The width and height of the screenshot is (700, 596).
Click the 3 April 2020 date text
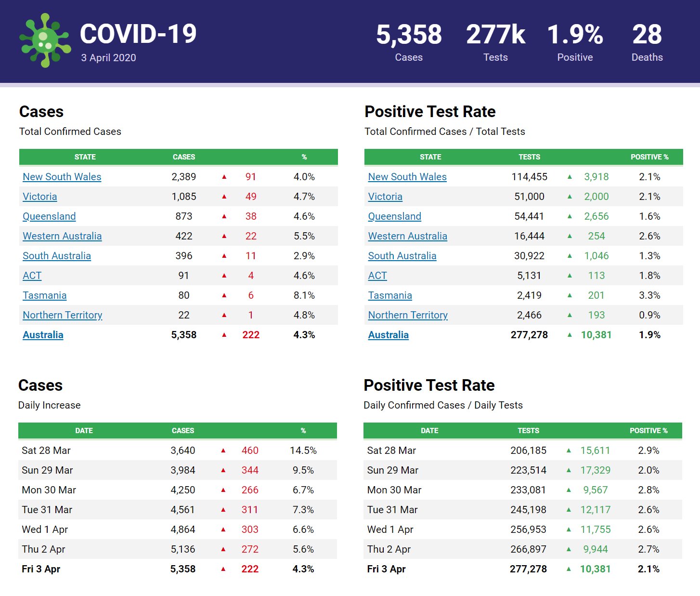click(108, 58)
